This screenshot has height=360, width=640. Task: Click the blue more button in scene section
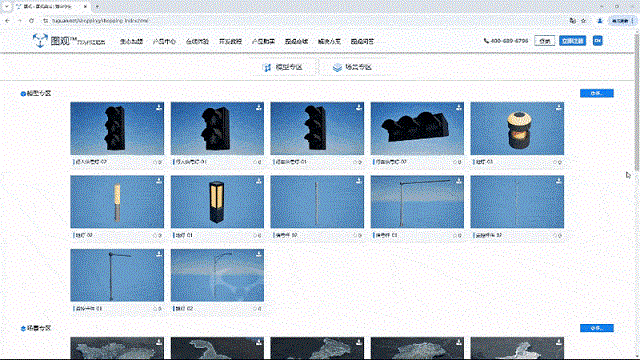(x=597, y=328)
